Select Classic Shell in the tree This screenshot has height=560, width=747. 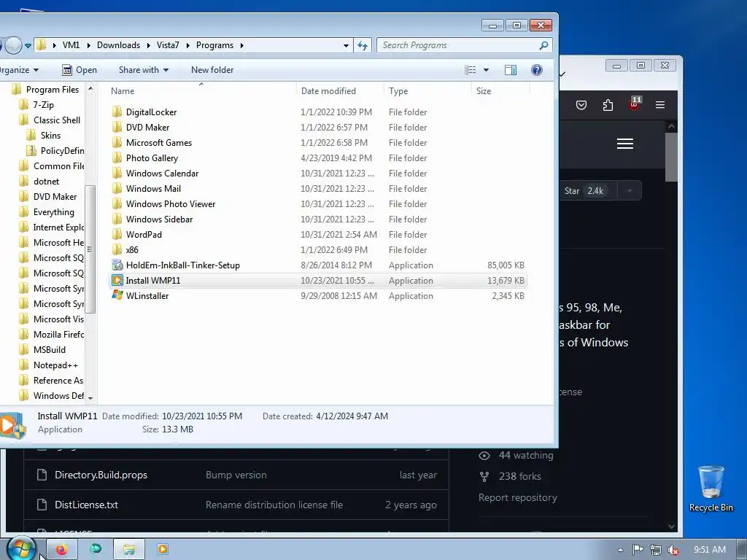57,120
